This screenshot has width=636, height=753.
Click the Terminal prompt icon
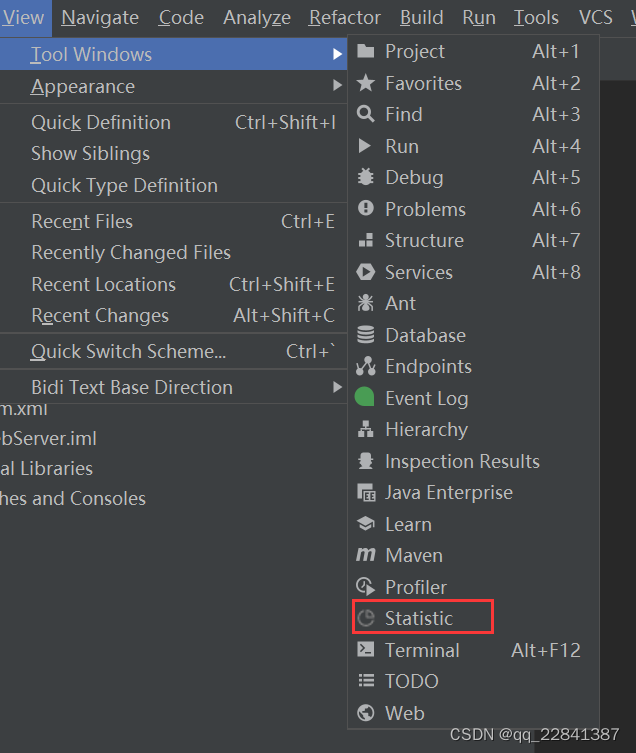[366, 649]
